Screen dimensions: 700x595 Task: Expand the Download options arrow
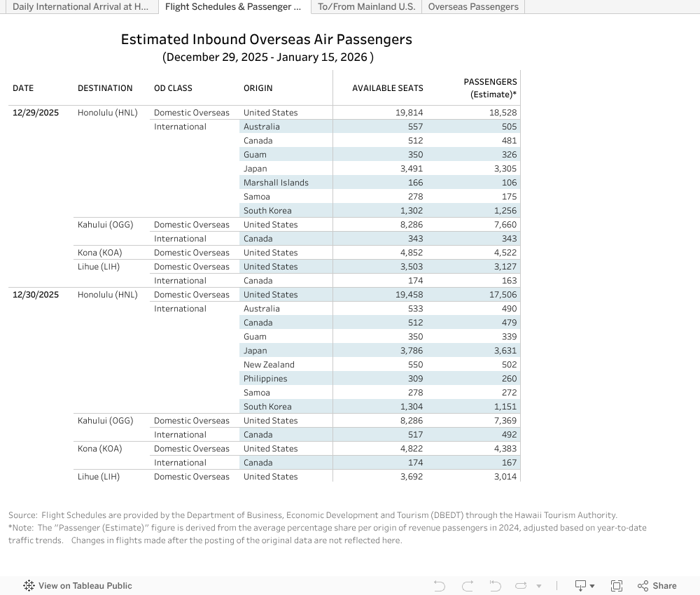tap(592, 586)
